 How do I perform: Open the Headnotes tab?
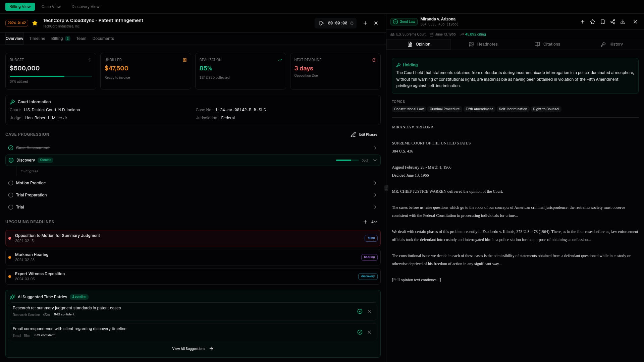pos(483,44)
